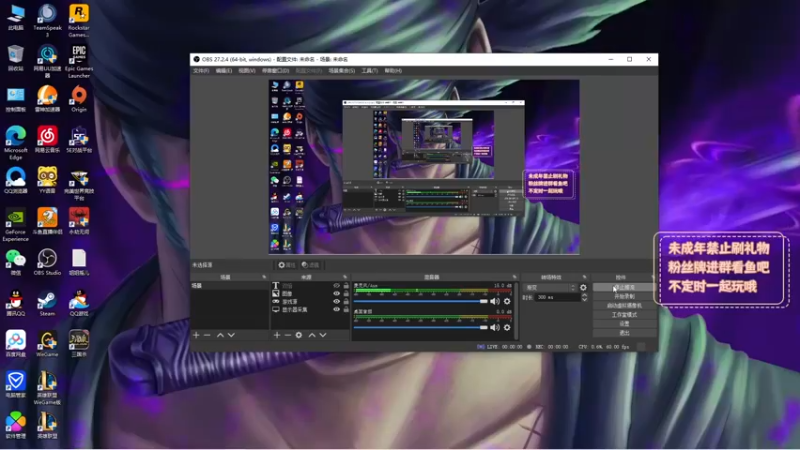Open the 停靠窗口(D) menu
The width and height of the screenshot is (800, 450).
[x=276, y=70]
